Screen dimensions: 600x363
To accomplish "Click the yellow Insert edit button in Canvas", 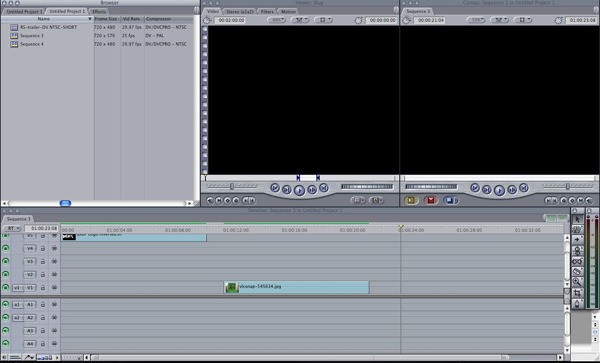I will pos(411,200).
